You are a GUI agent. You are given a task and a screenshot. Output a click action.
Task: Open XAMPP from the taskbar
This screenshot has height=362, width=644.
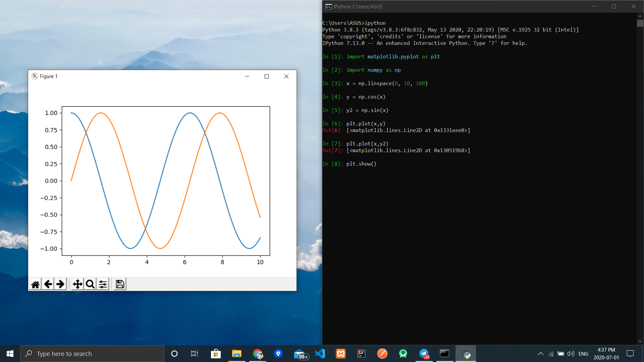pos(341,354)
